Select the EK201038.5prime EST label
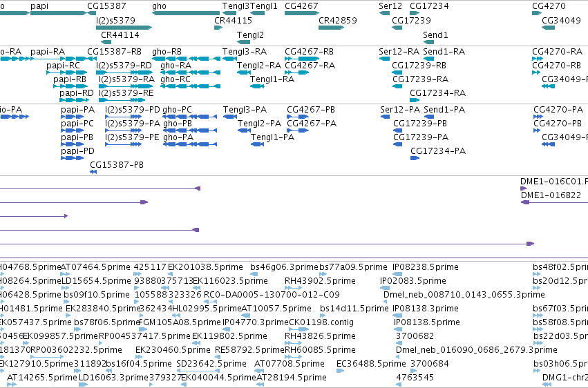Screen dimensions: 588x388 tap(205, 267)
